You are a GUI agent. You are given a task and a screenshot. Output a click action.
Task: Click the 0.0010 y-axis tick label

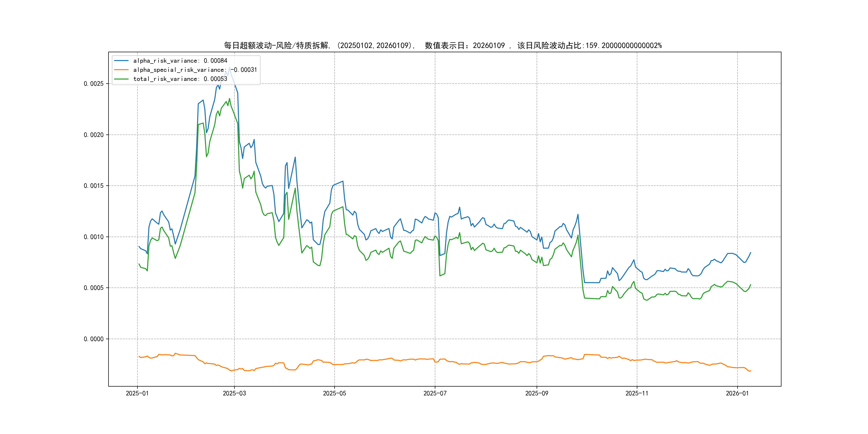tap(94, 237)
